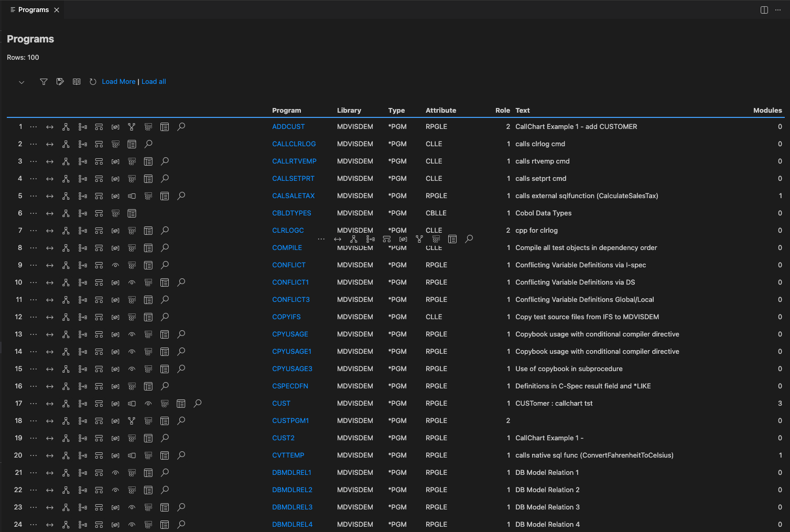Click the magnifier icon in the CVTTEMP row
The width and height of the screenshot is (790, 532).
(x=181, y=455)
